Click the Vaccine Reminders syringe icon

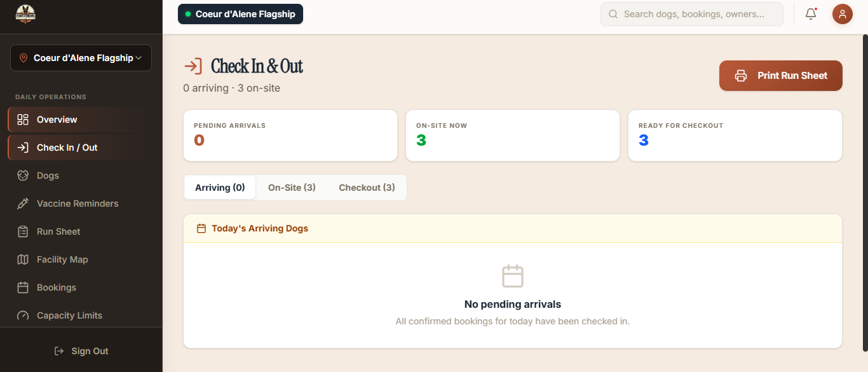pyautogui.click(x=23, y=203)
